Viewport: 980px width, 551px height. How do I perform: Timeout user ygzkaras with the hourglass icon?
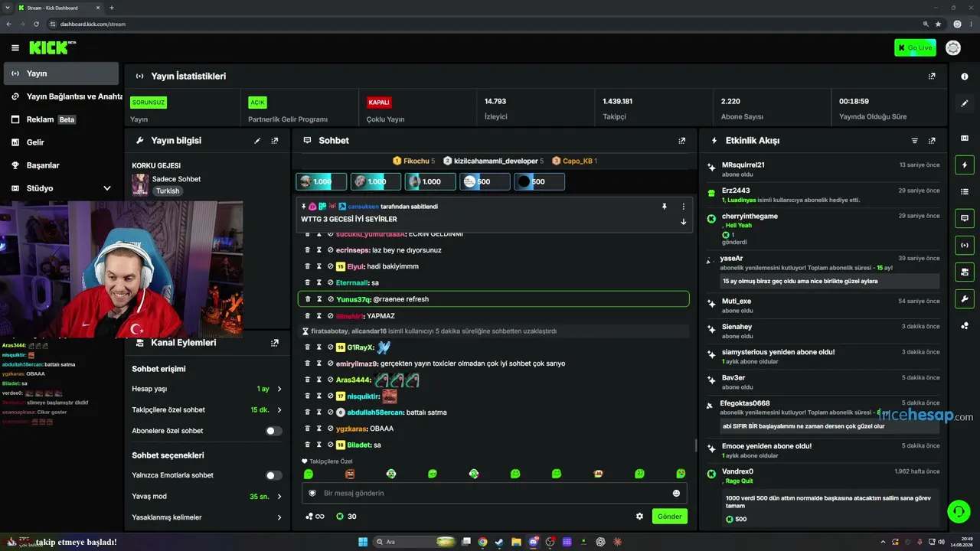point(319,429)
